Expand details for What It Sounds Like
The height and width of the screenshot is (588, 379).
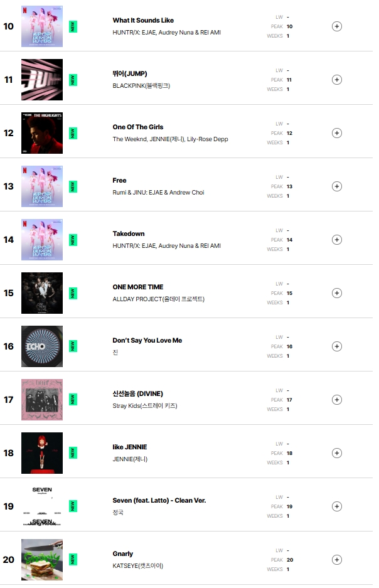pos(337,26)
